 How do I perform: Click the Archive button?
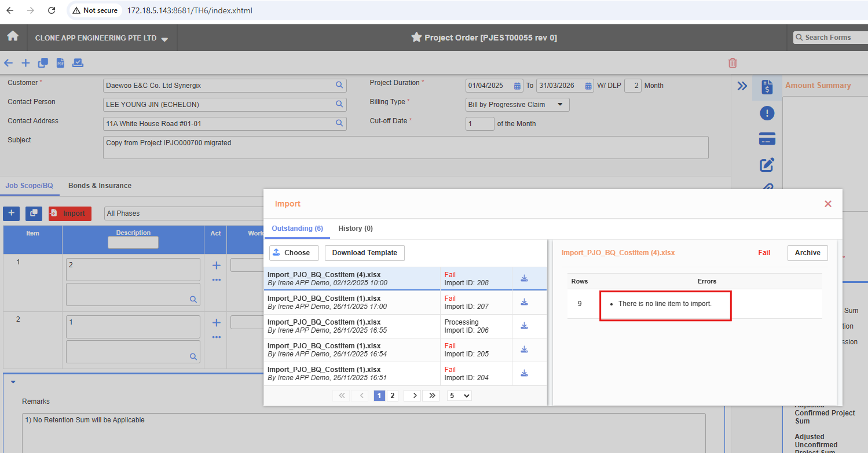[807, 253]
